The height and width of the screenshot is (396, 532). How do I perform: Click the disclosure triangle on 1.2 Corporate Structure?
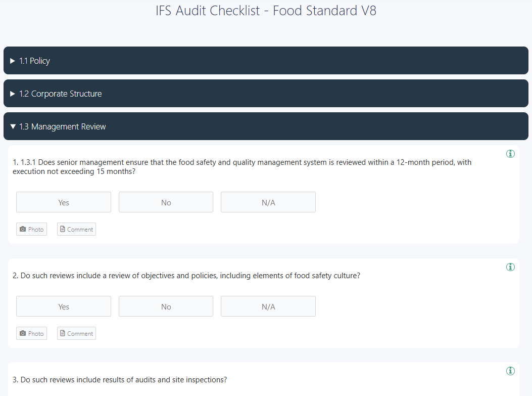pos(12,93)
